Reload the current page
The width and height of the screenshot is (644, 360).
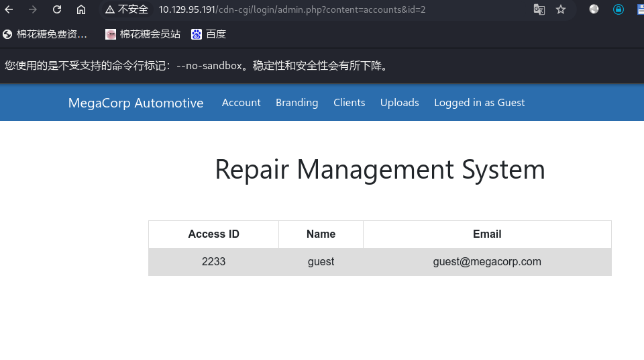click(57, 9)
